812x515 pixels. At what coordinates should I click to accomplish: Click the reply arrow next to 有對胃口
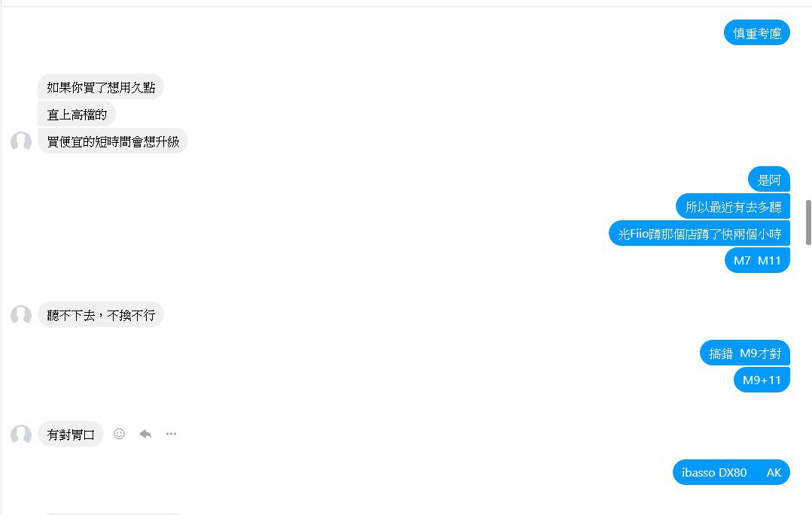point(145,434)
